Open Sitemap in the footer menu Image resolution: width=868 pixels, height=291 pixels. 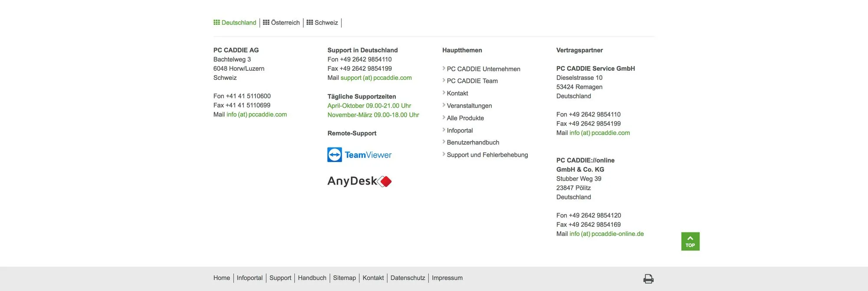pyautogui.click(x=345, y=278)
